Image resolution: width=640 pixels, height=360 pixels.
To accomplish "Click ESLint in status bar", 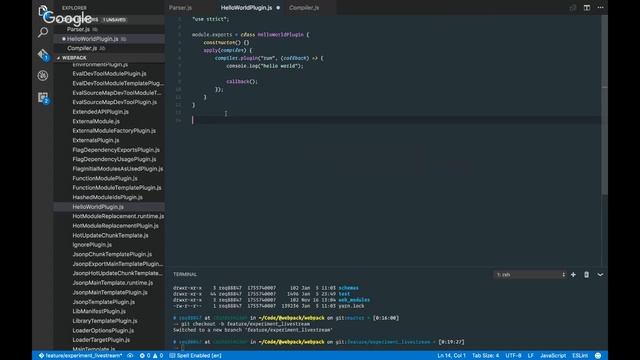I will (x=580, y=356).
